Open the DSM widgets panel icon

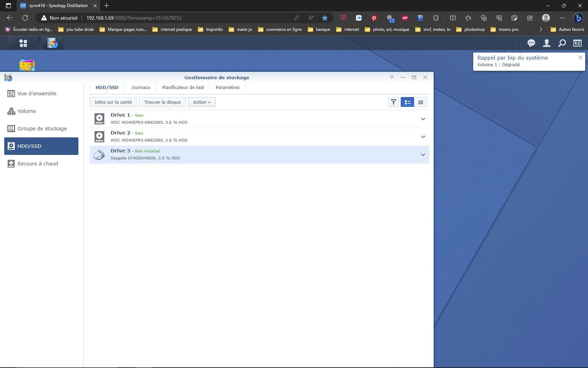pyautogui.click(x=577, y=43)
